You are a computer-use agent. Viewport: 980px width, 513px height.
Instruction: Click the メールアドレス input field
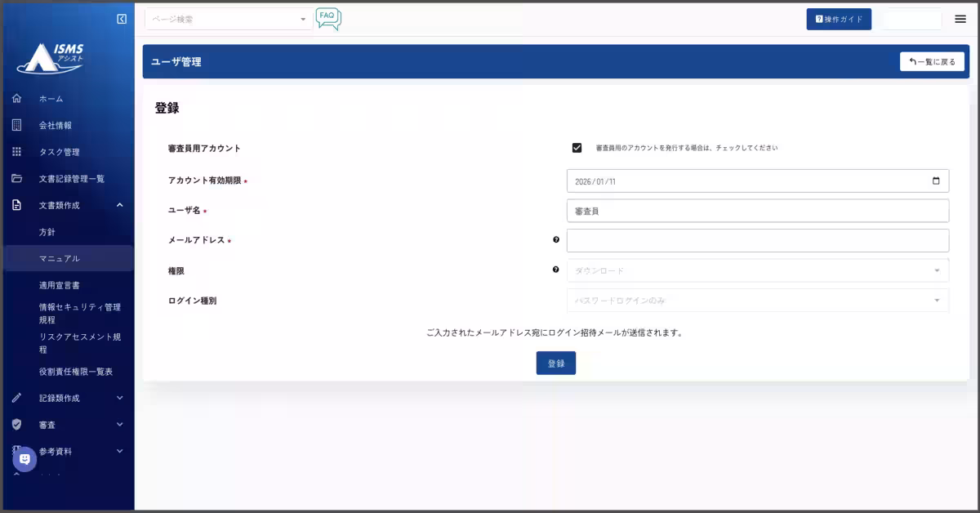(x=757, y=239)
